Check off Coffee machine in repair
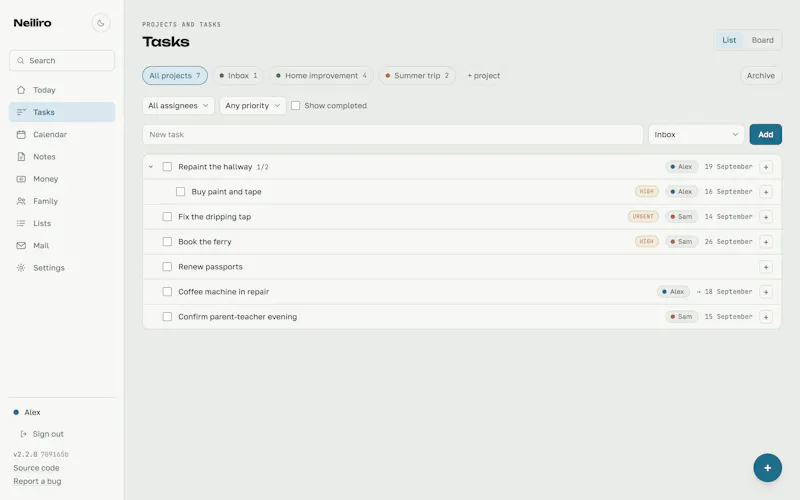 [167, 292]
